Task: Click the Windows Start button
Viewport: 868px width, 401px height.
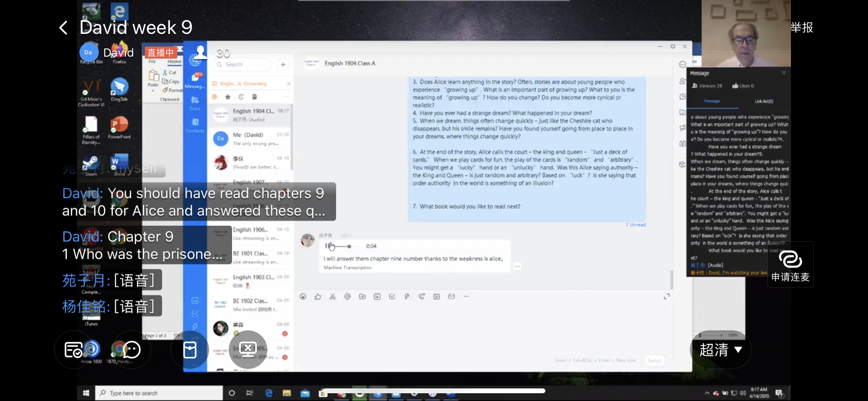Action: click(x=86, y=393)
